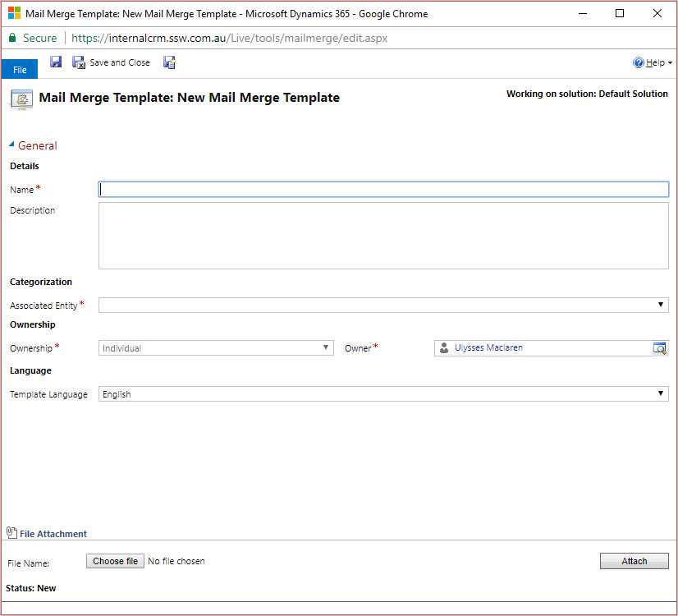This screenshot has height=616, width=678.
Task: Click the Save and New icon
Action: coord(169,62)
